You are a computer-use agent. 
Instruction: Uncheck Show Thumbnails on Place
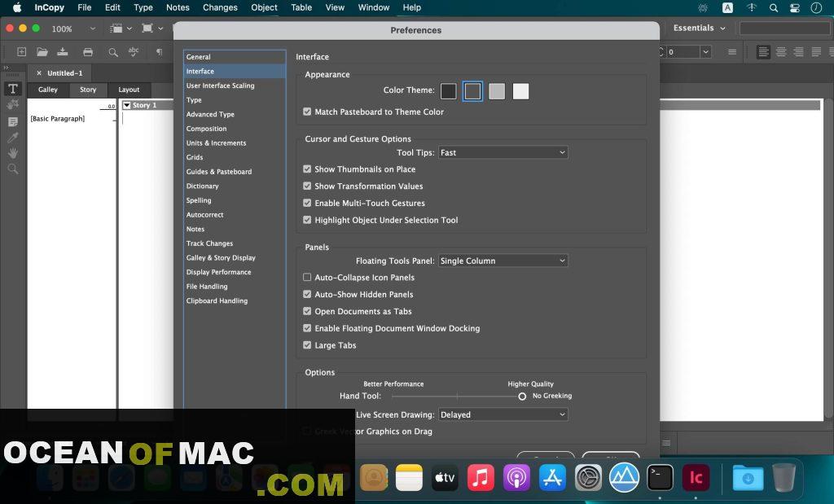click(x=307, y=169)
